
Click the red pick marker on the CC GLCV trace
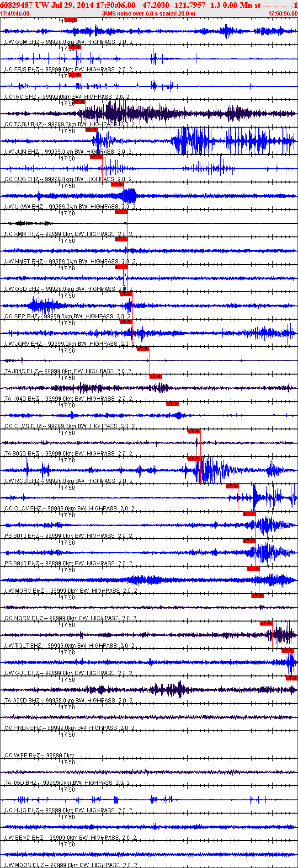(x=233, y=486)
